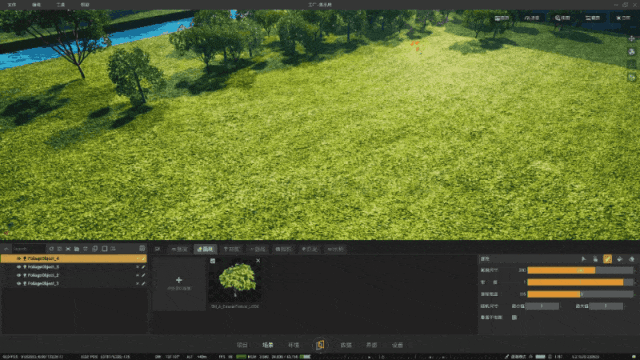Edit FoliageObject_2 using its pencil icon

tap(143, 275)
